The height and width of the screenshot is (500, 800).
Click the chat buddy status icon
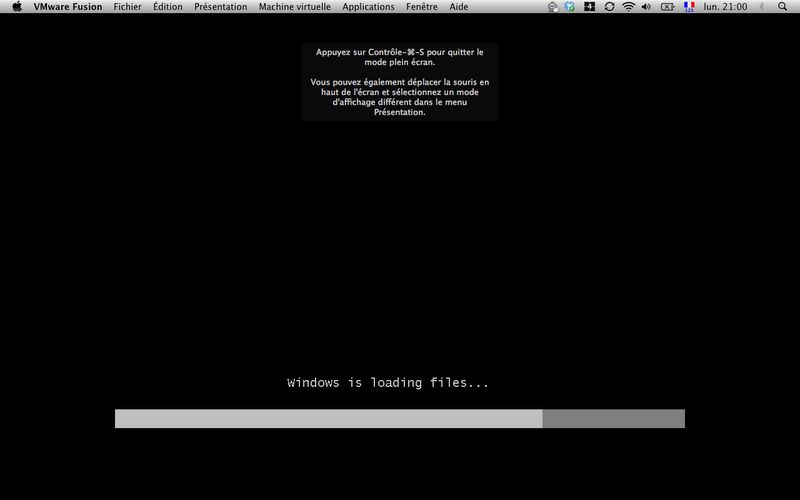[x=553, y=7]
